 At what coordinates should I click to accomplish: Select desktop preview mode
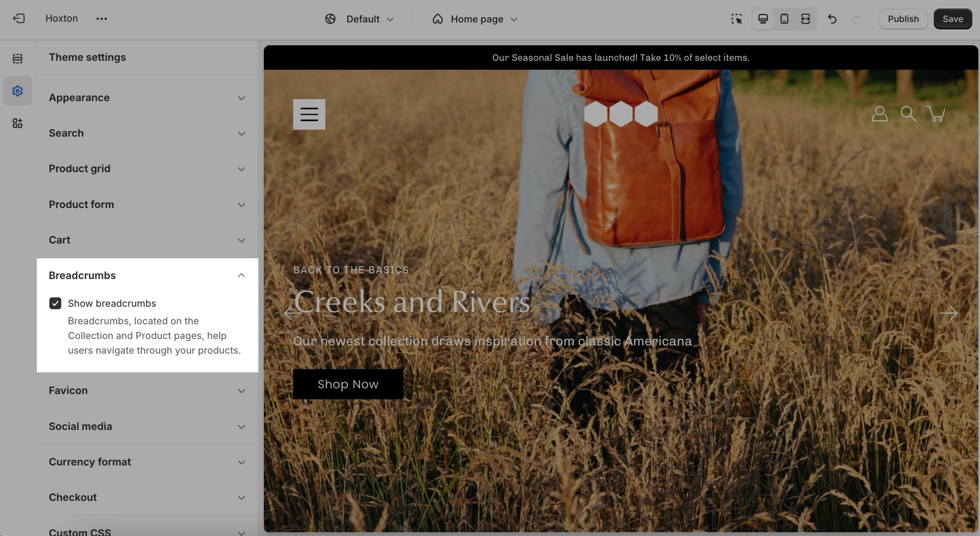pos(763,19)
